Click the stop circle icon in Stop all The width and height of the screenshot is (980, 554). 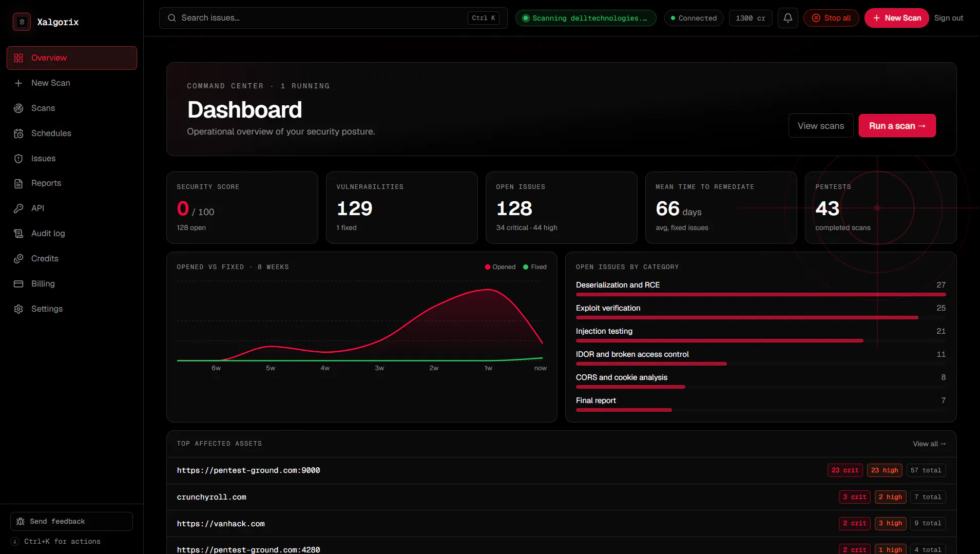[x=816, y=18]
